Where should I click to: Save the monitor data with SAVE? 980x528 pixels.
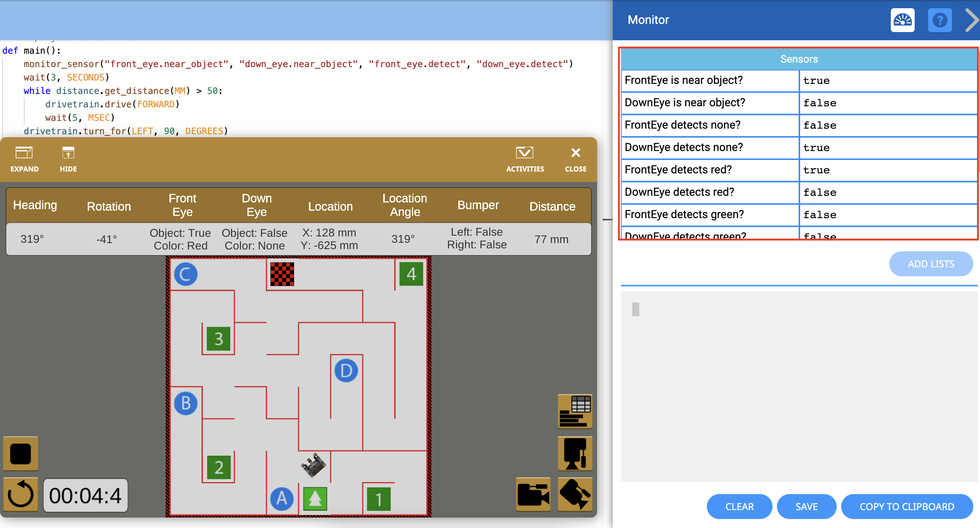click(806, 506)
